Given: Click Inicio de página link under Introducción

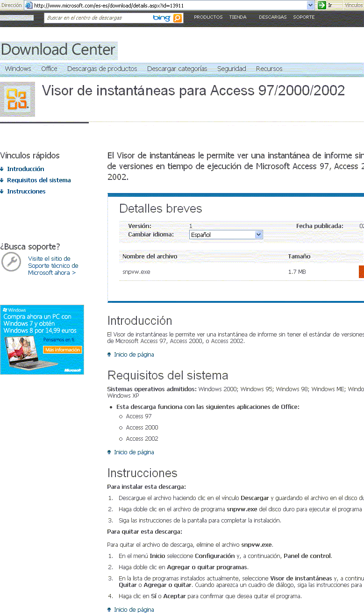Looking at the screenshot, I should click(134, 355).
